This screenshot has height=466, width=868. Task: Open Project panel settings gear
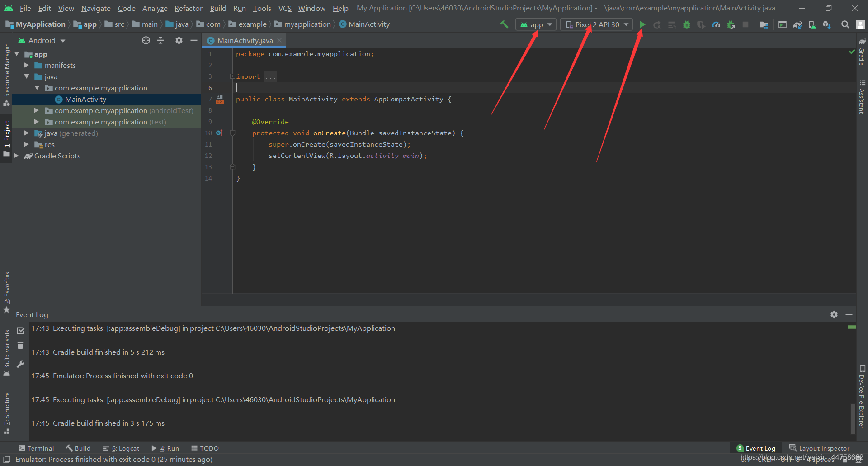tap(179, 40)
